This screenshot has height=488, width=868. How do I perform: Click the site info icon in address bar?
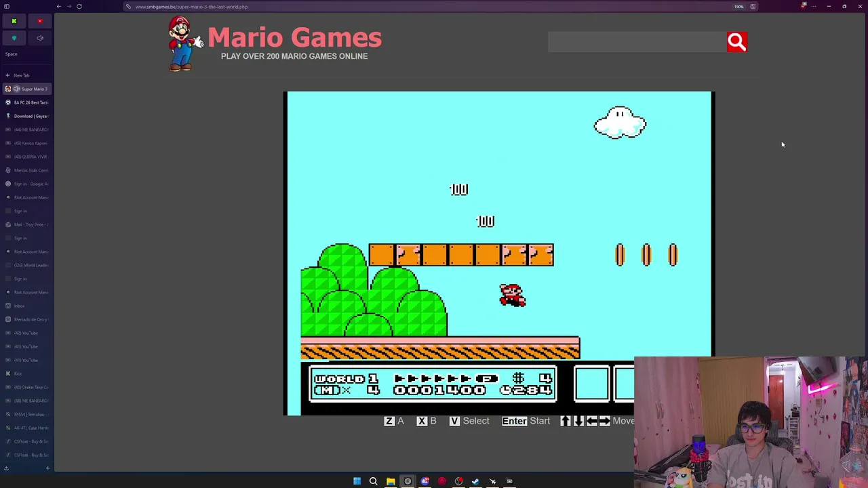[128, 7]
